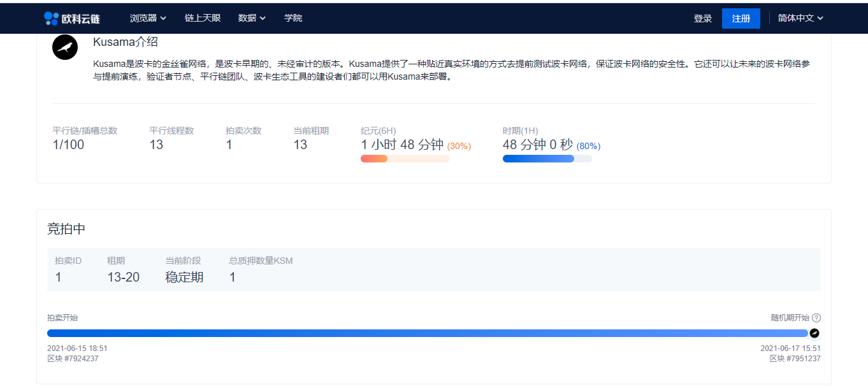Click the 时期 time 48 分钟 0 秒
Viewport: 868px width, 388px height.
tap(539, 145)
